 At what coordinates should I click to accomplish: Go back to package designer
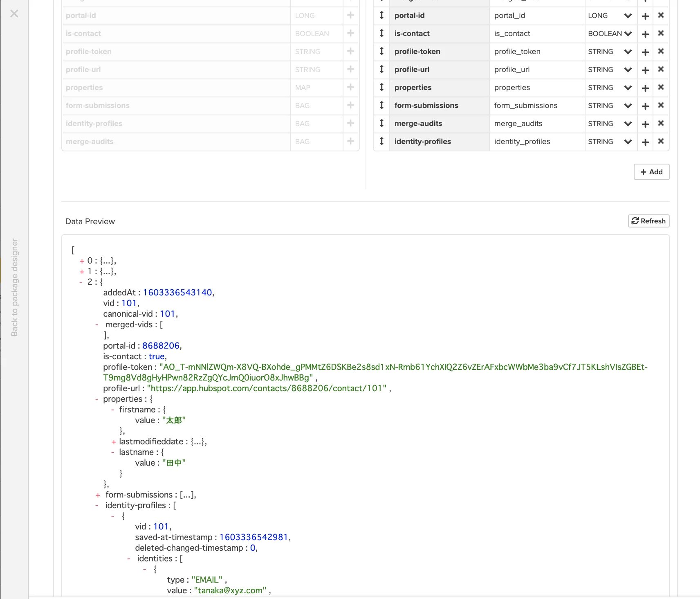coord(15,287)
